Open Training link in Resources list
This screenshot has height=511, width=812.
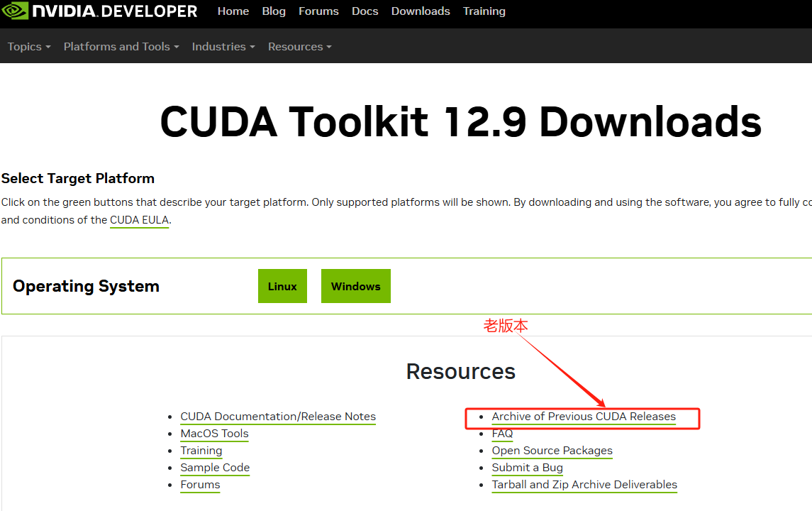(201, 451)
